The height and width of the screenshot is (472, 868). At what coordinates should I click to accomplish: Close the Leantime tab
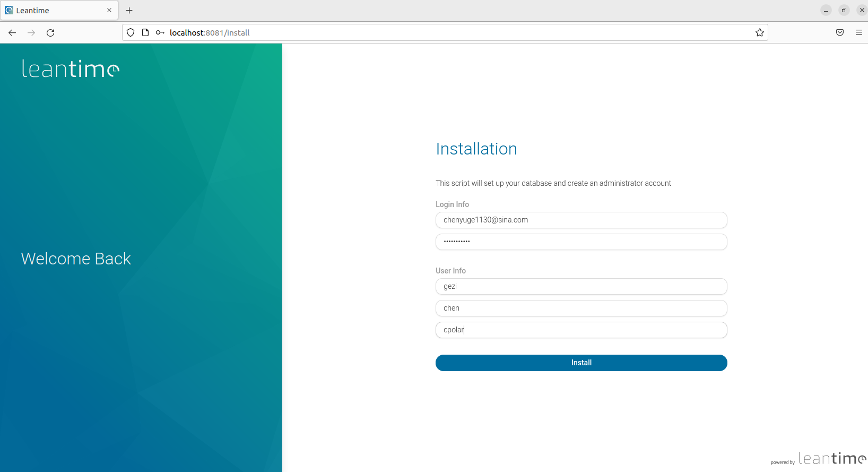[x=109, y=10]
